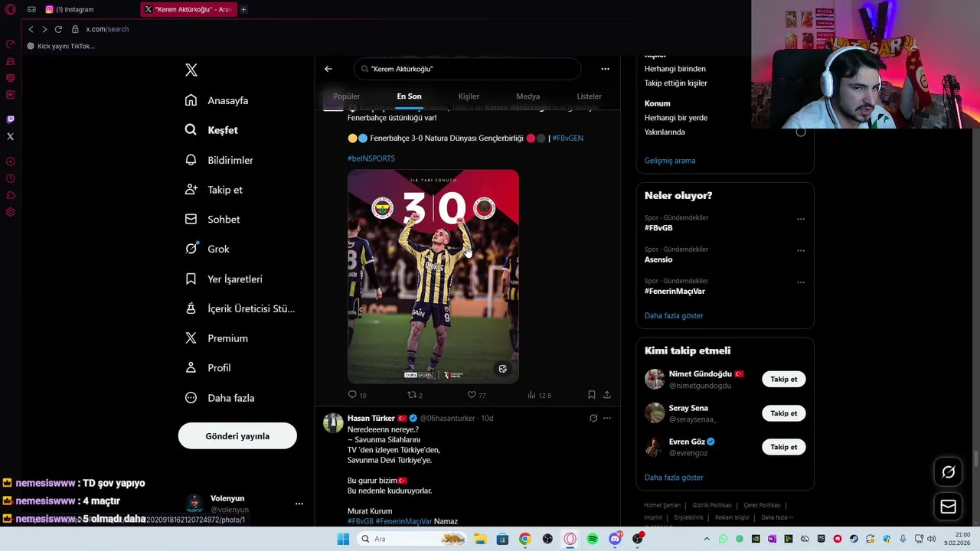Image resolution: width=980 pixels, height=551 pixels.
Task: Click the back arrow beside search box
Action: coord(328,69)
